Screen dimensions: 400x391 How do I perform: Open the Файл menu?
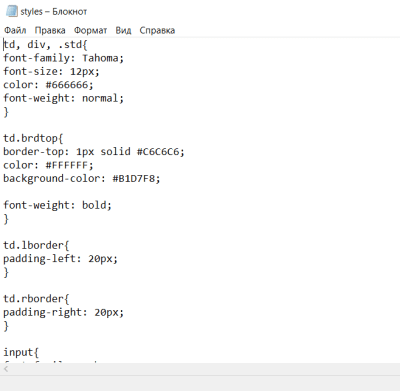click(15, 30)
